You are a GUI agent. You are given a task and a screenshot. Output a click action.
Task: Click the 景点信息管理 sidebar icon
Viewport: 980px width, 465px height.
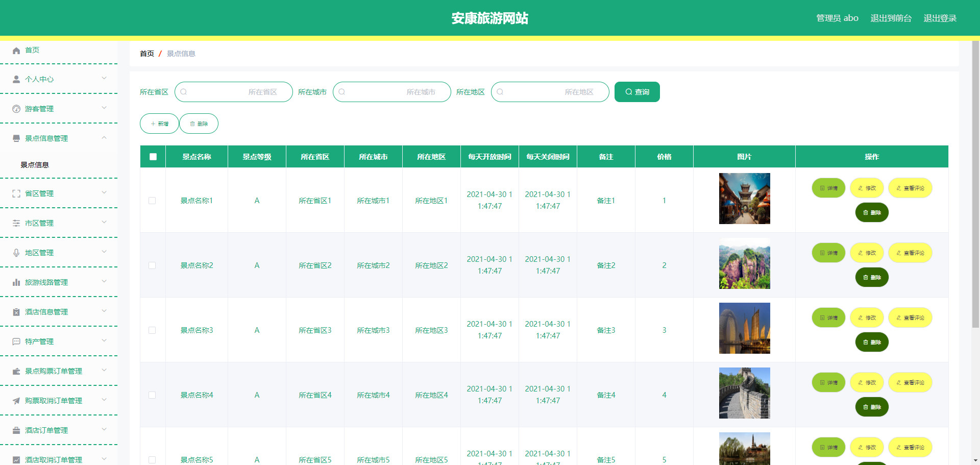coord(16,138)
